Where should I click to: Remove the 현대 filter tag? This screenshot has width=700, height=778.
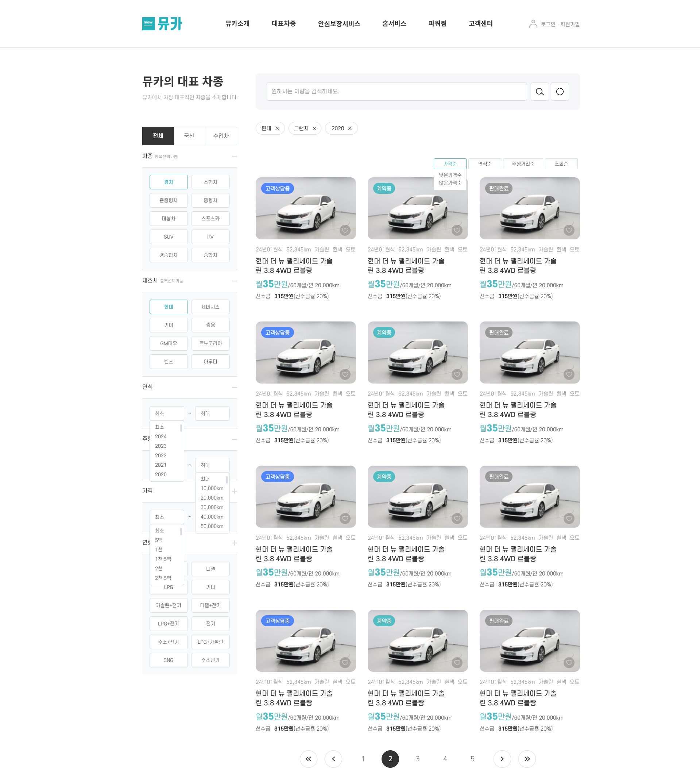point(277,128)
